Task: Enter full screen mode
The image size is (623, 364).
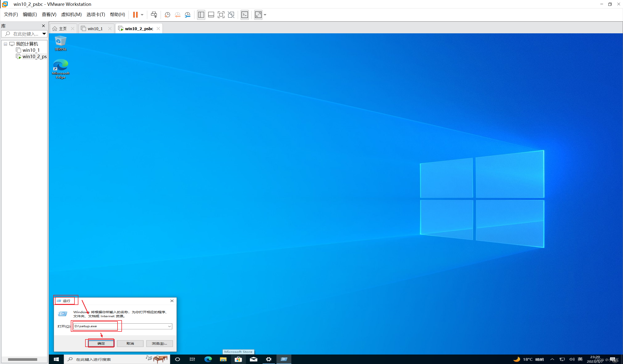Action: [221, 15]
